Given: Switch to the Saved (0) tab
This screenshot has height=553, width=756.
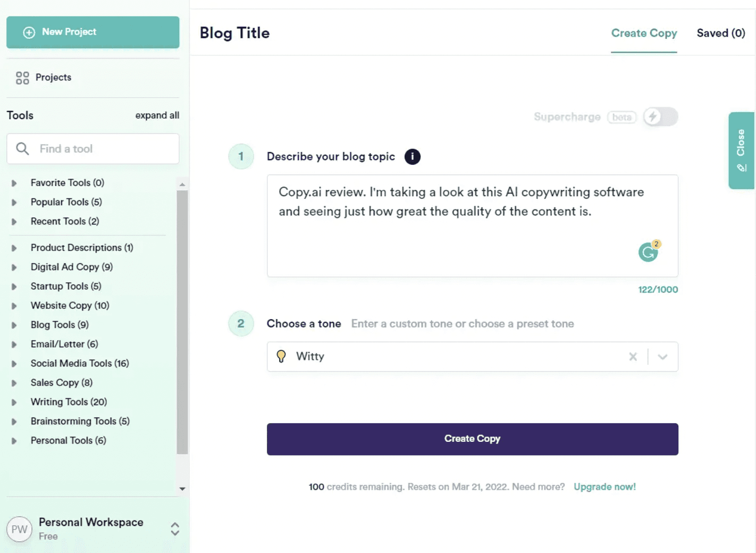Looking at the screenshot, I should 721,33.
